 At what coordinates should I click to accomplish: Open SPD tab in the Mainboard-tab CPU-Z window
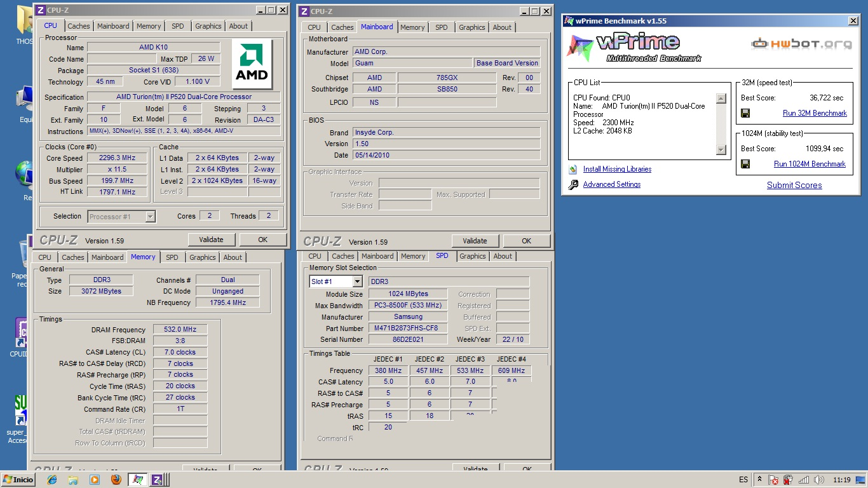click(442, 27)
